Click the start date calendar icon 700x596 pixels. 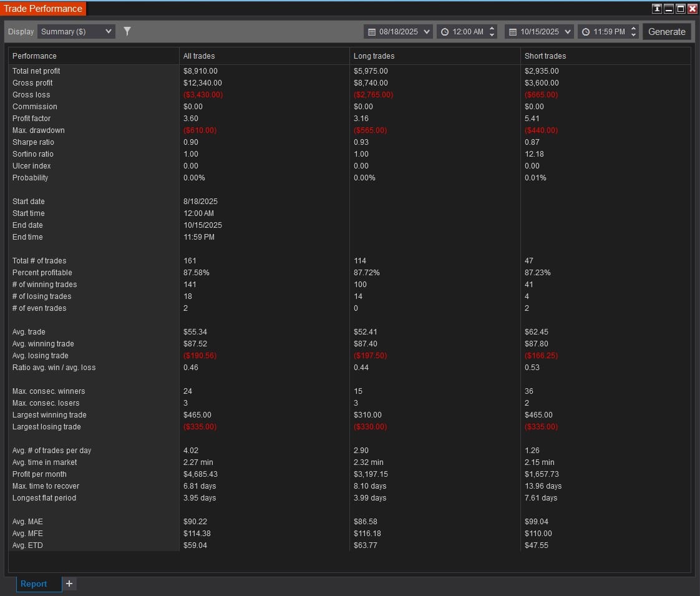pyautogui.click(x=372, y=32)
